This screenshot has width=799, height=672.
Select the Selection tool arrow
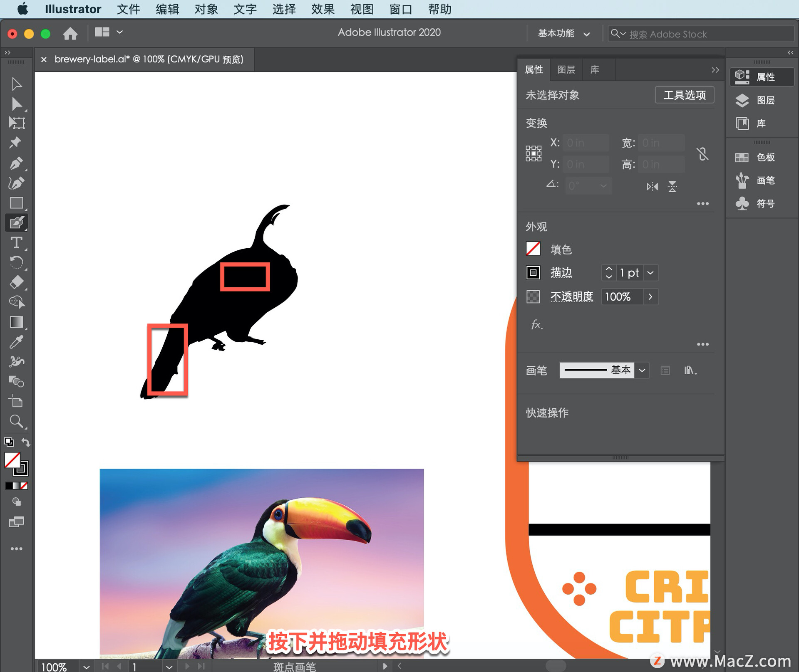tap(16, 84)
